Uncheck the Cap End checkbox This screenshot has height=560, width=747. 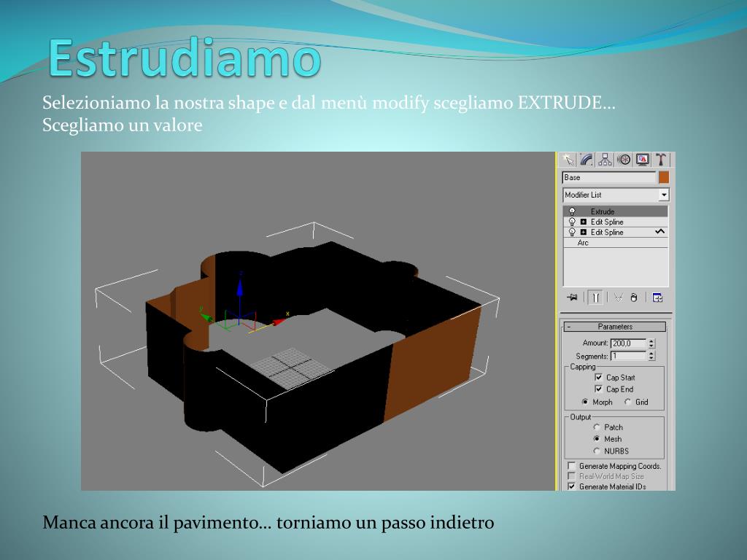tap(598, 389)
